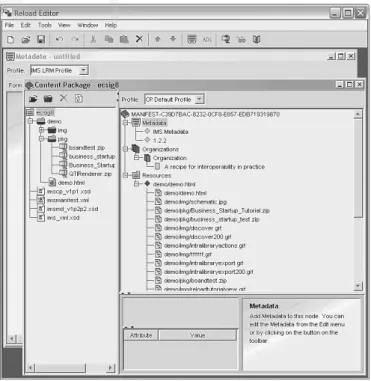Click the refresh page icon in Content Package toolbar
The image size is (371, 381).
click(x=79, y=99)
